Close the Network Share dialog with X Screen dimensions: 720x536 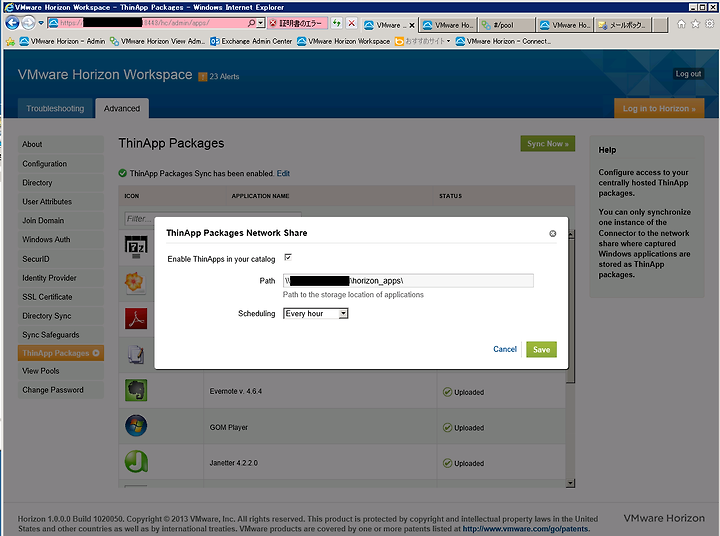(552, 233)
